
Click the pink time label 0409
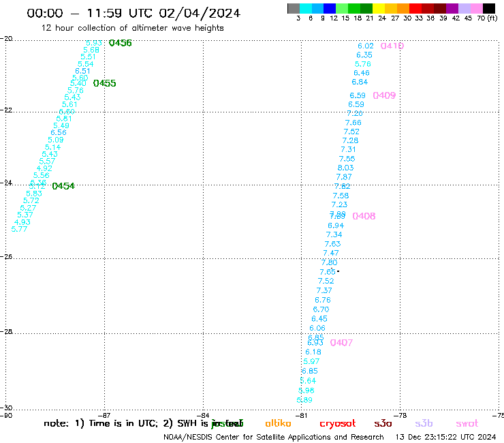tap(384, 95)
